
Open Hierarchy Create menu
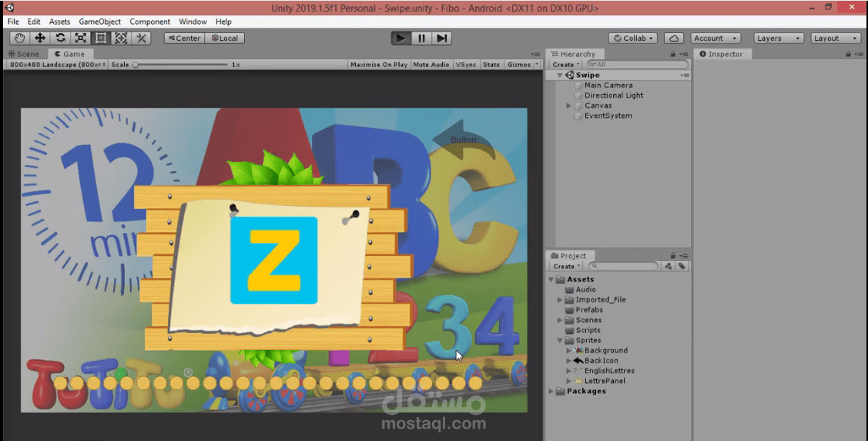point(565,65)
